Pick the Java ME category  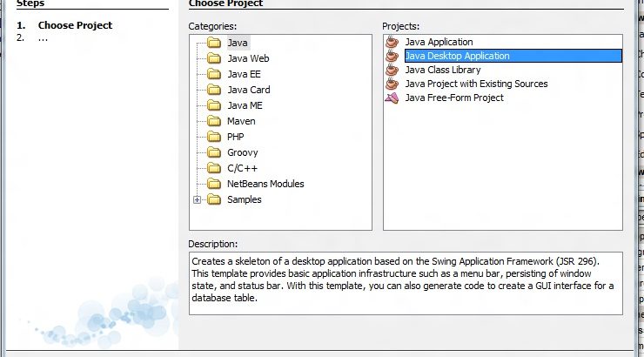tap(245, 105)
